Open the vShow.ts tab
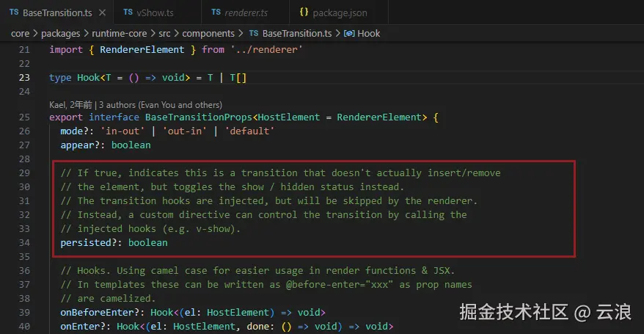Image resolution: width=644 pixels, height=334 pixels. 157,12
